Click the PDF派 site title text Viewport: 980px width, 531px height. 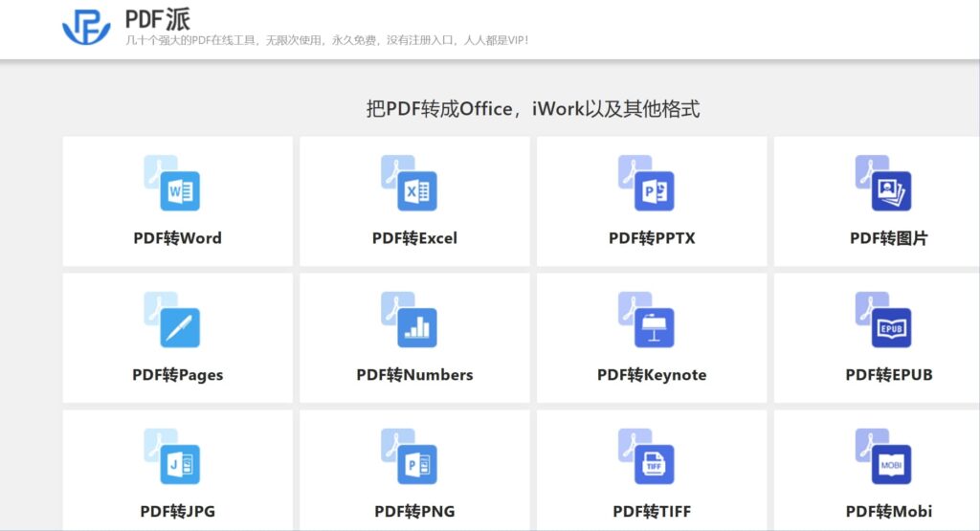158,19
